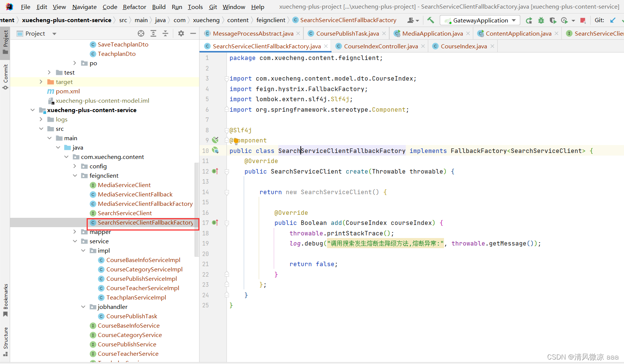Collapse the feignclient package

pos(75,175)
